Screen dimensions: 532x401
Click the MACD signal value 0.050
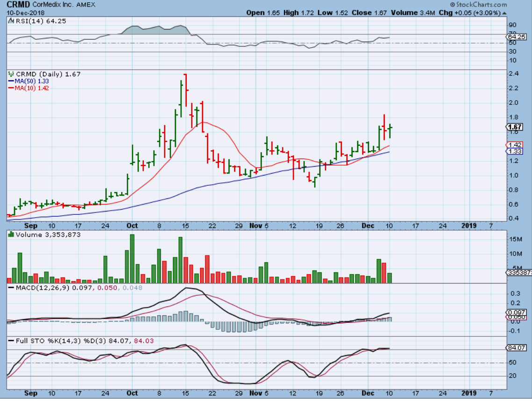107,288
